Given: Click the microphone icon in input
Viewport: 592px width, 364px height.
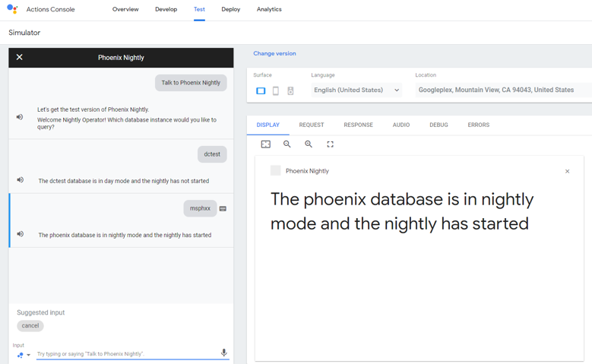Looking at the screenshot, I should pyautogui.click(x=224, y=353).
